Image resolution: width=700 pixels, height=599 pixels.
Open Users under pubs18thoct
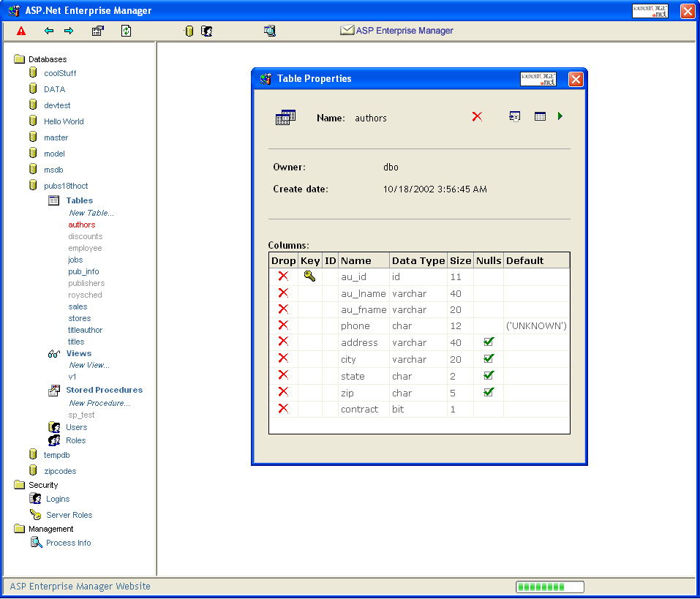click(76, 427)
